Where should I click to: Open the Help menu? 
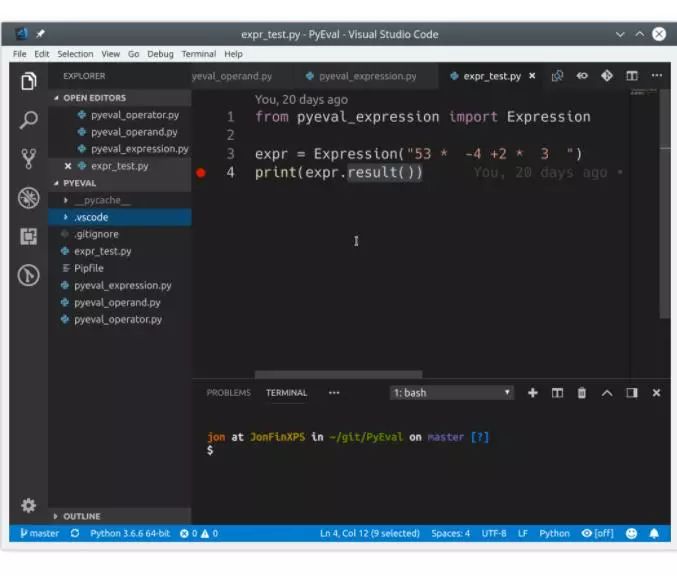[233, 54]
